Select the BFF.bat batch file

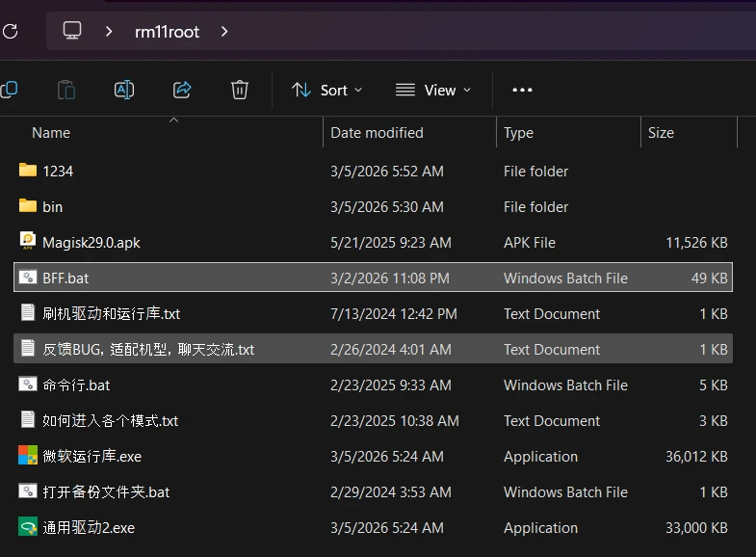pyautogui.click(x=65, y=278)
